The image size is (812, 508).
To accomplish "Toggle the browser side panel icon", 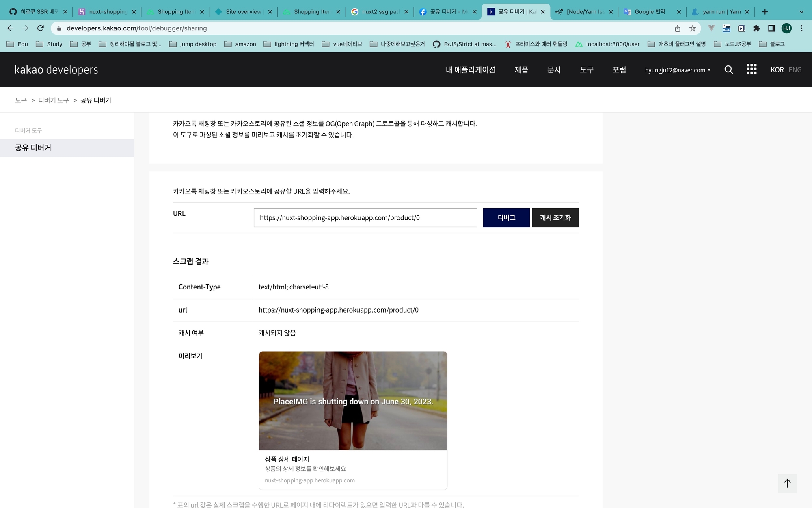I will click(x=771, y=28).
